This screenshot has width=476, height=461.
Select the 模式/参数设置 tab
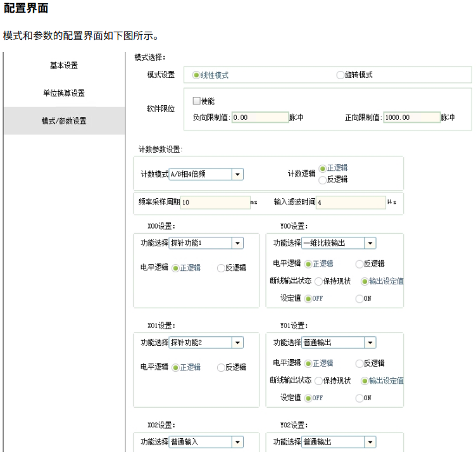[x=64, y=120]
